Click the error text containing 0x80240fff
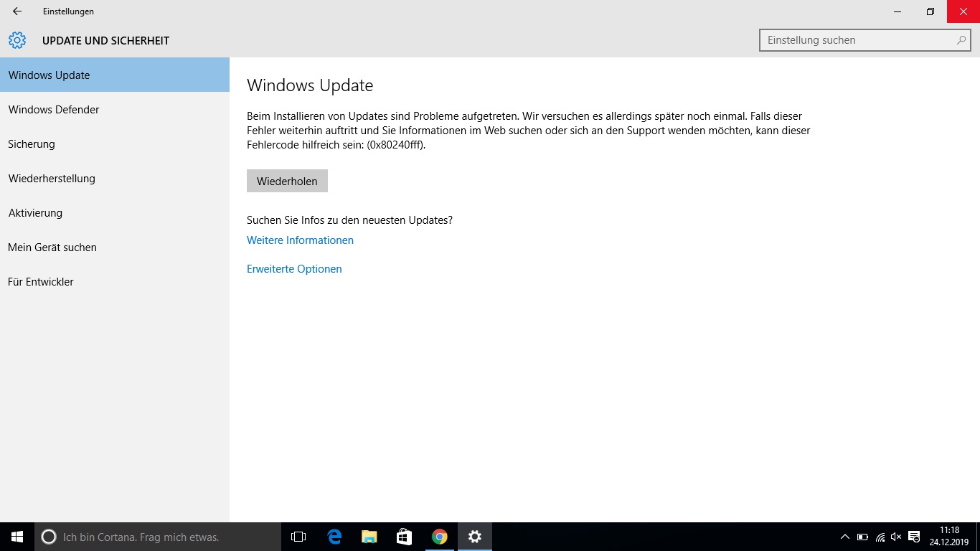 (529, 131)
